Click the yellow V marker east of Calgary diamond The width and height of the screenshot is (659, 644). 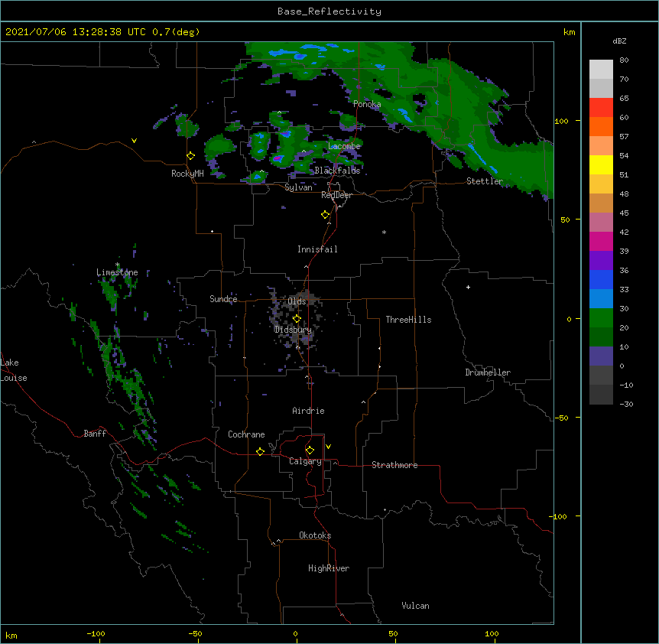[328, 447]
